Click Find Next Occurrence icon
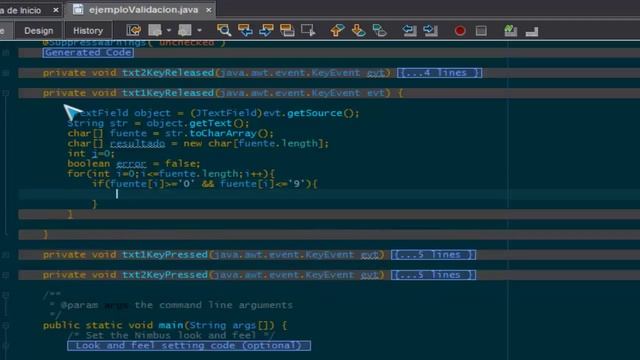 point(266,31)
